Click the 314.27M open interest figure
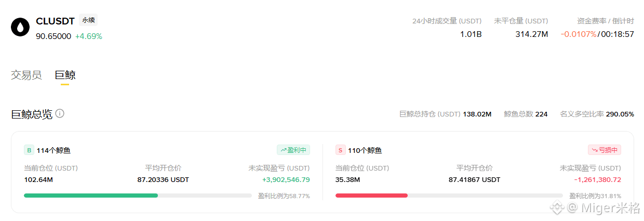644x221 pixels. [532, 34]
